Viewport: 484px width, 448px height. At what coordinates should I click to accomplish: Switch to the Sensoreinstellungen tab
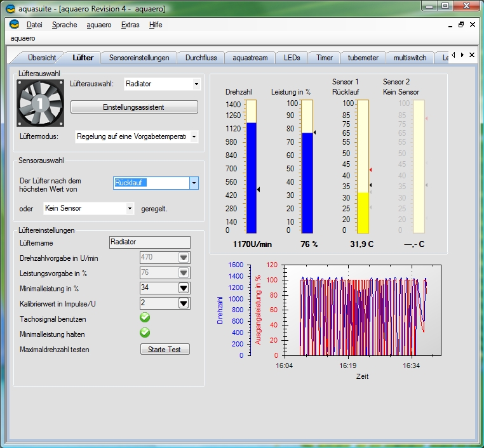click(x=139, y=58)
